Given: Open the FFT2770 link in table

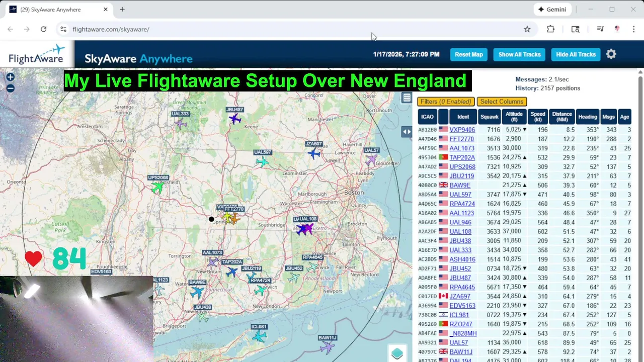Looking at the screenshot, I should pos(461,139).
